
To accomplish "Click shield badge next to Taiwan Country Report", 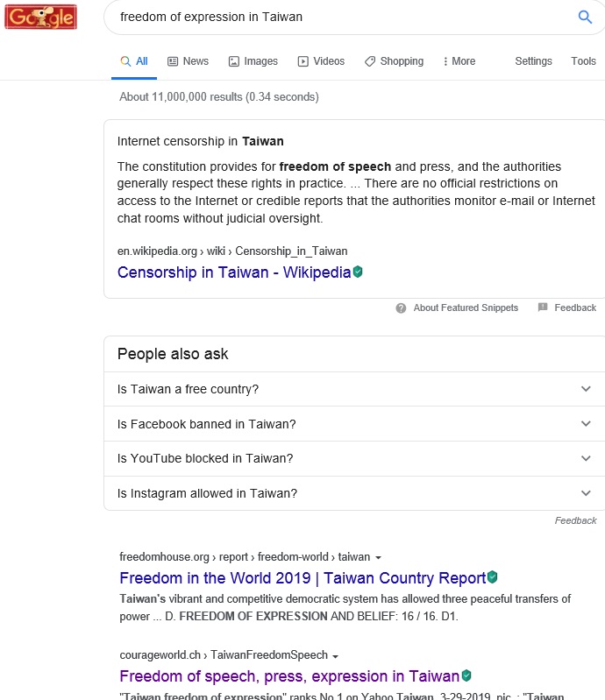I will click(493, 576).
